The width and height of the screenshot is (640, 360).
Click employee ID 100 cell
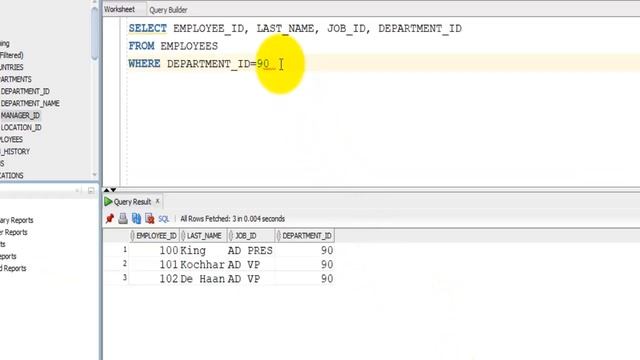click(155, 251)
